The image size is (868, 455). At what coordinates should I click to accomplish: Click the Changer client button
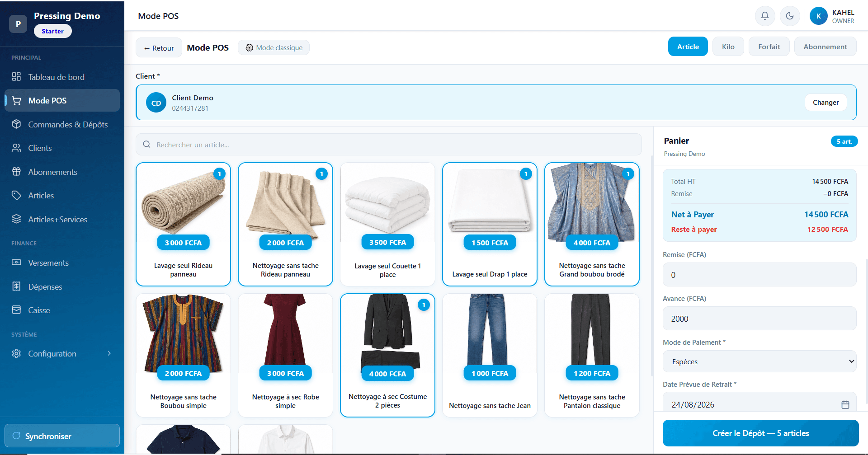[x=826, y=103]
